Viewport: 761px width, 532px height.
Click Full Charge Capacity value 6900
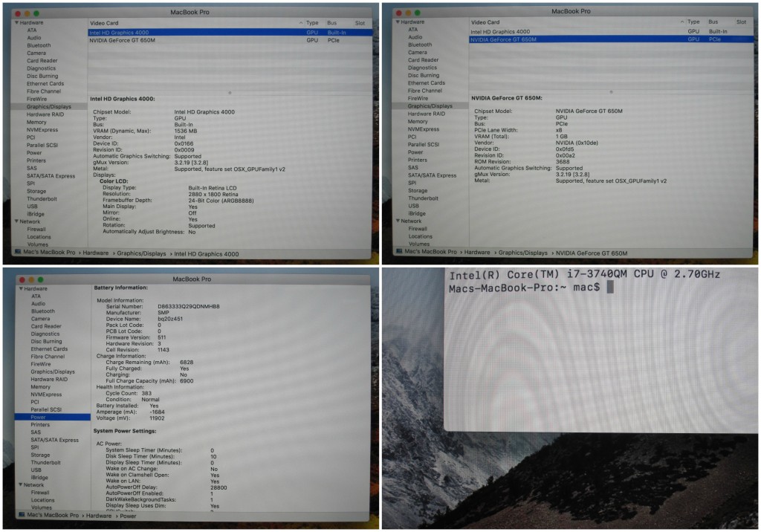pos(187,380)
